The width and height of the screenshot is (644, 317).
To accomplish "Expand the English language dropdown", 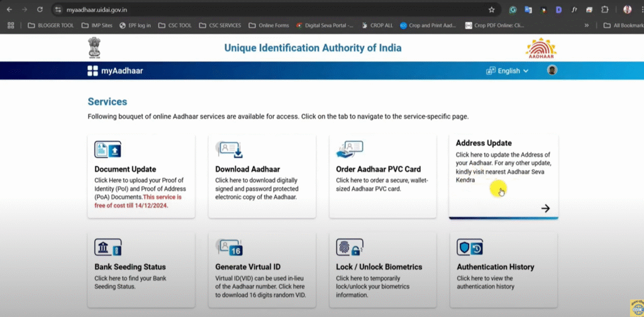I will (x=508, y=71).
